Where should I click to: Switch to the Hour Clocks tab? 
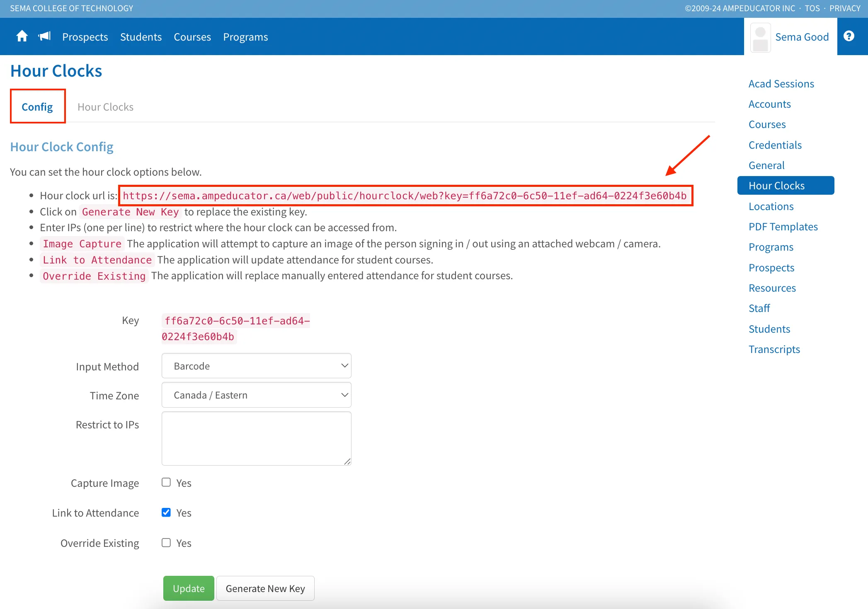(105, 107)
